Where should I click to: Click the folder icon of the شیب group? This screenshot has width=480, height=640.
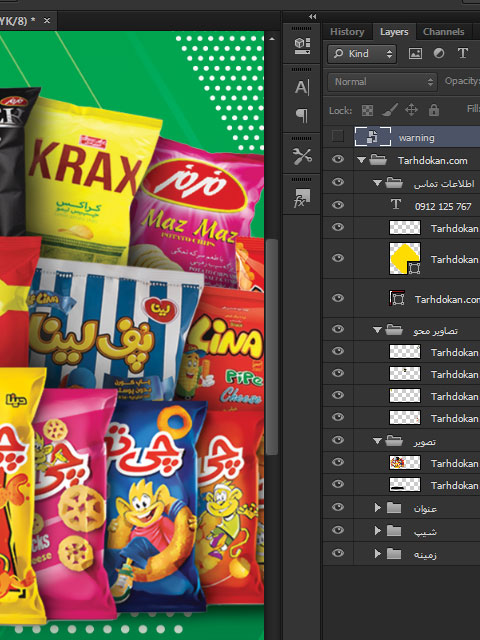[x=394, y=531]
